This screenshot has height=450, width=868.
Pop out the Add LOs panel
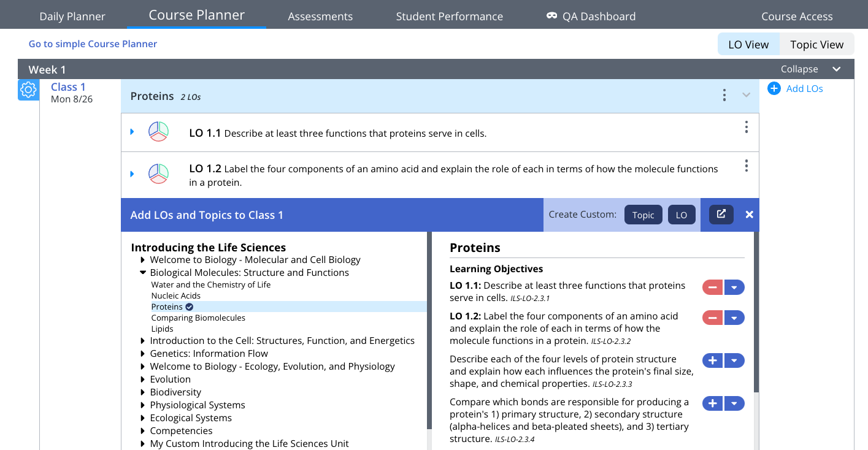pyautogui.click(x=721, y=215)
